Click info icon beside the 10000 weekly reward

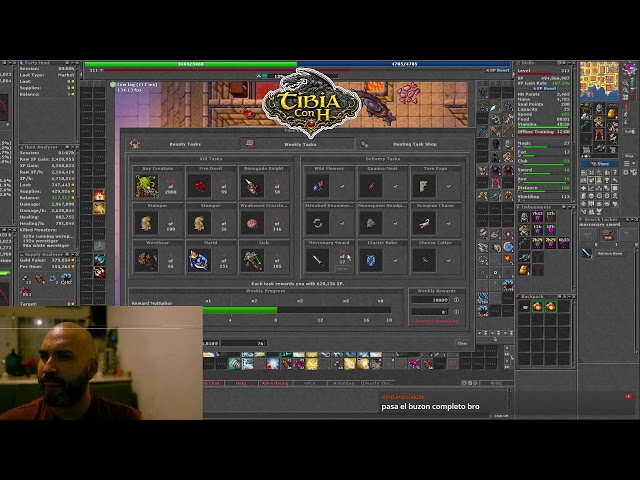click(456, 300)
